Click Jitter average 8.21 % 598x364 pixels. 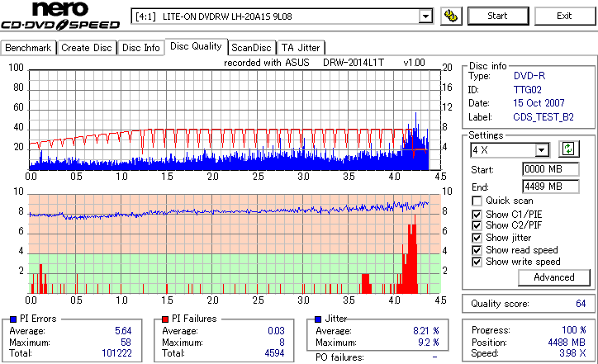(426, 331)
